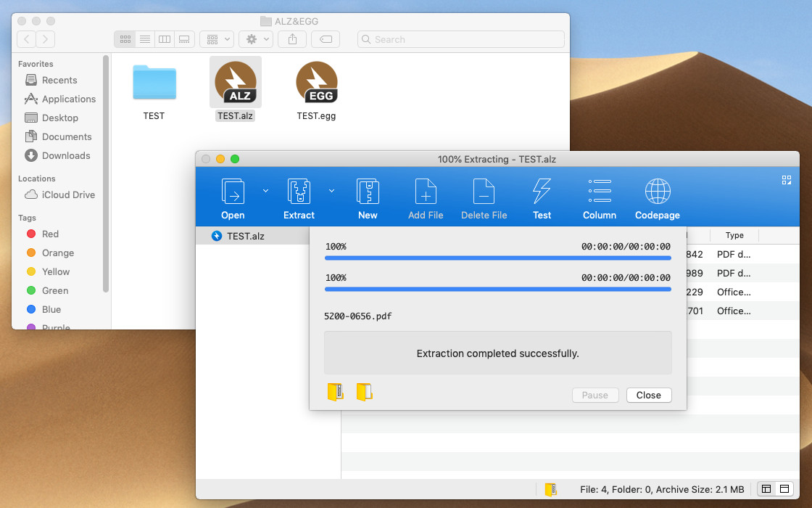The height and width of the screenshot is (508, 812).
Task: Open the extracted folder icon beside the zip icon
Action: click(364, 393)
